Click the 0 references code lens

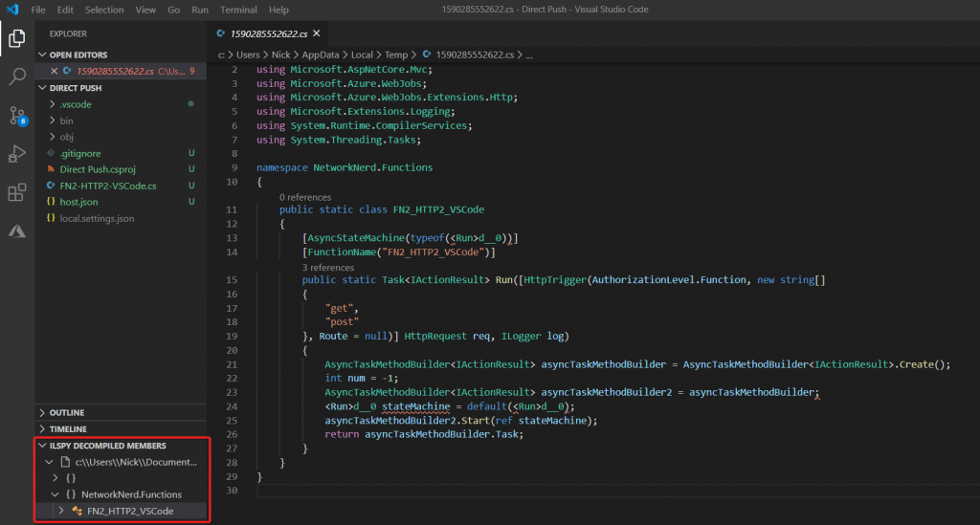(305, 197)
